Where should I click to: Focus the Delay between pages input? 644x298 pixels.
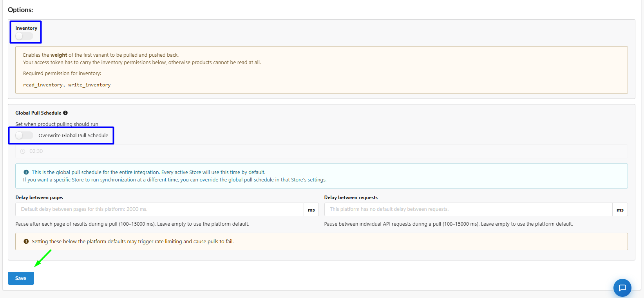[159, 209]
